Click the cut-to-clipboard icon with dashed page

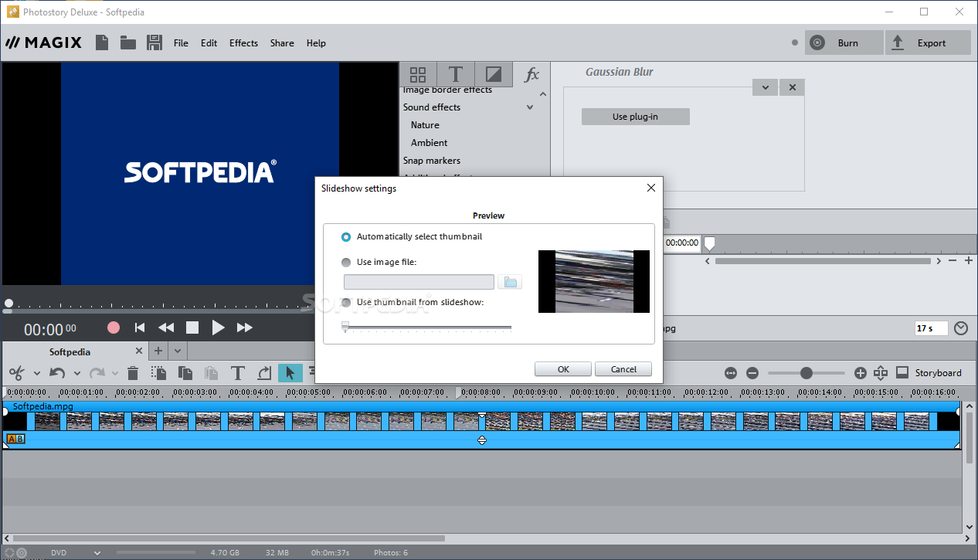pyautogui.click(x=159, y=373)
